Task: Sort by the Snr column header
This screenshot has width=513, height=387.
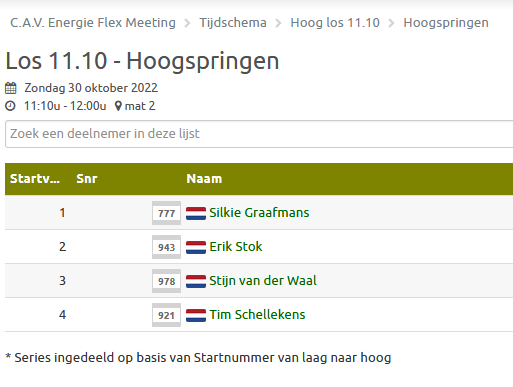Action: click(87, 179)
